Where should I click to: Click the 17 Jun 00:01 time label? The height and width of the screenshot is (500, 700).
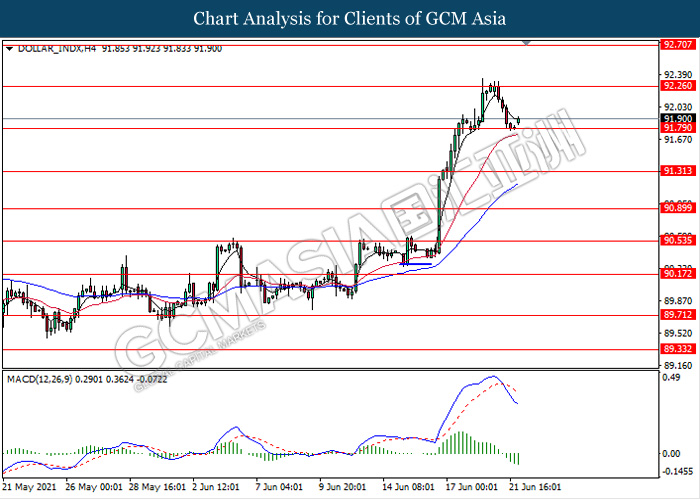click(472, 487)
